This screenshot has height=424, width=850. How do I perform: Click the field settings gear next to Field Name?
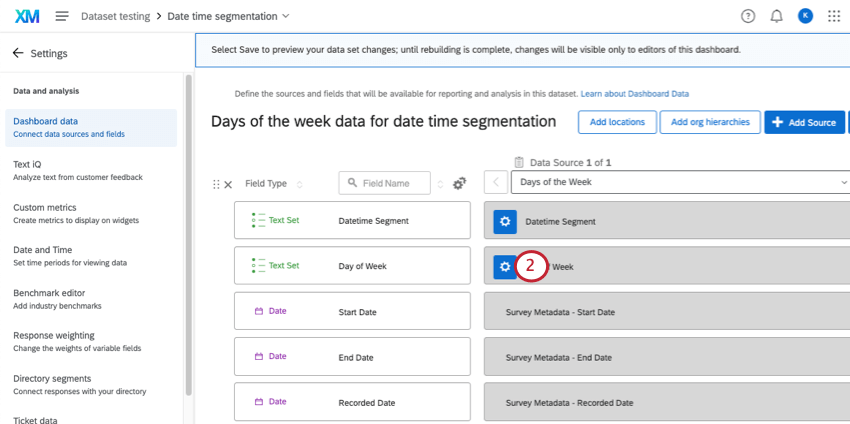pyautogui.click(x=460, y=183)
